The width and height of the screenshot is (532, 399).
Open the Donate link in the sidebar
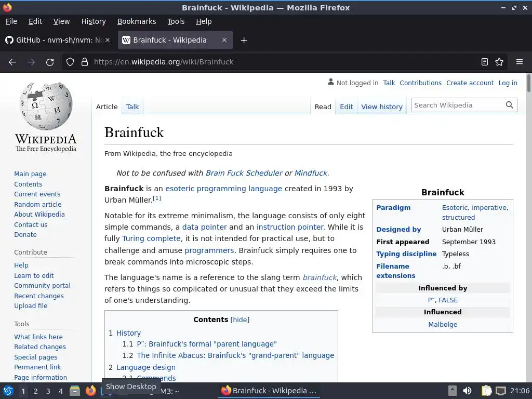pyautogui.click(x=25, y=234)
